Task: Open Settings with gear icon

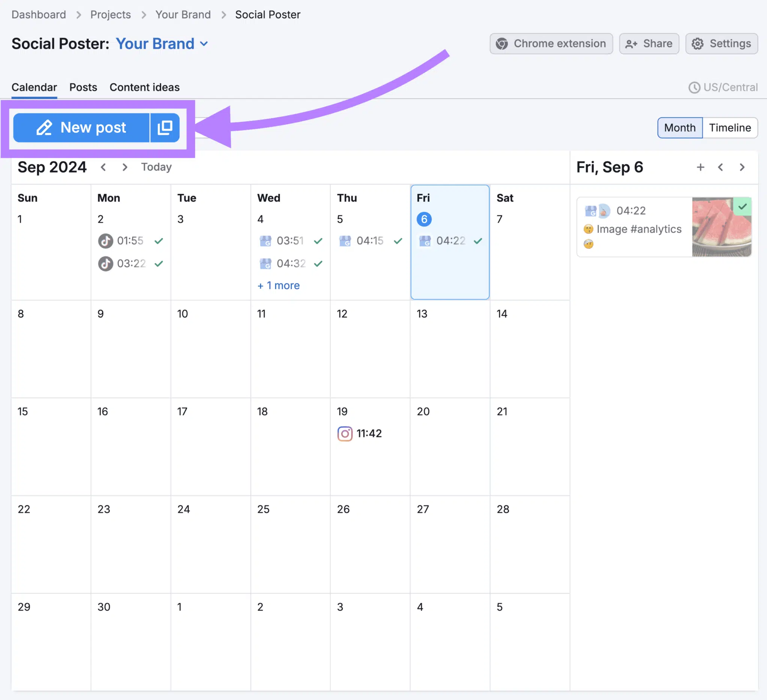Action: 721,44
